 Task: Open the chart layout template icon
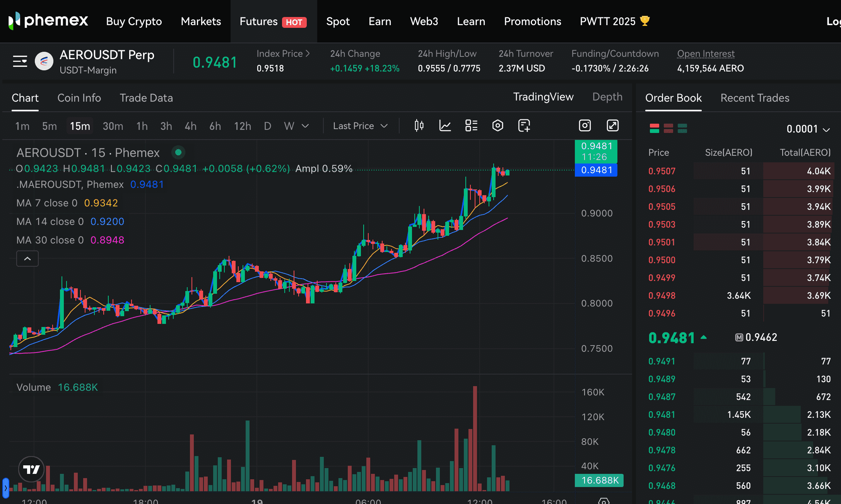[x=471, y=126]
